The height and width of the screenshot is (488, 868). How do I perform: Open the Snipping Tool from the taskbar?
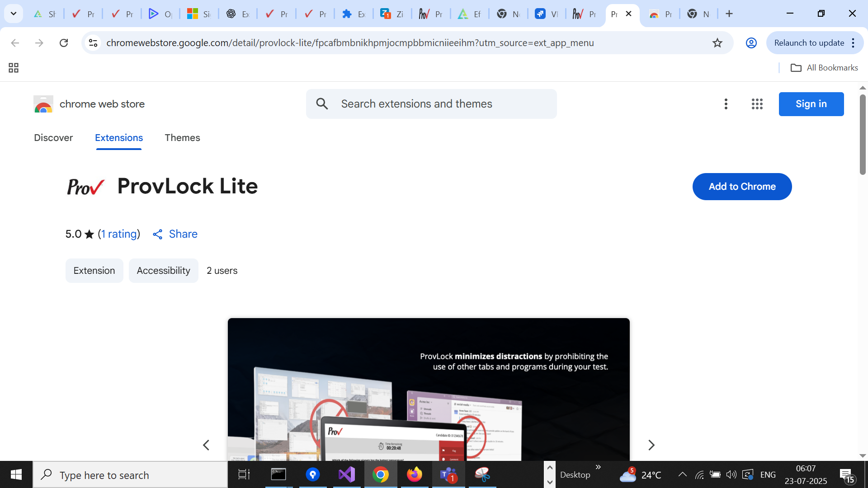pyautogui.click(x=482, y=474)
